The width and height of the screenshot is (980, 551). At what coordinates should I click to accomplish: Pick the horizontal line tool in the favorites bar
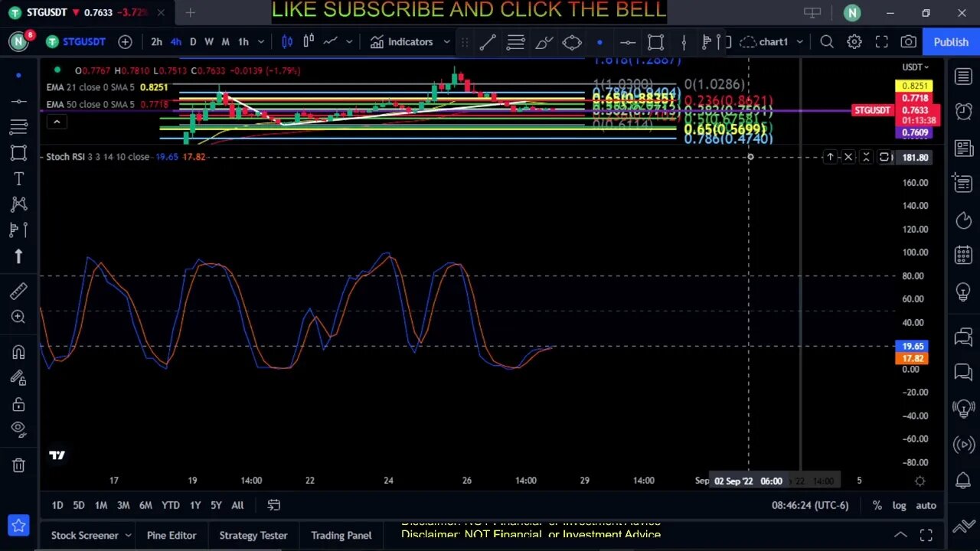coord(628,42)
